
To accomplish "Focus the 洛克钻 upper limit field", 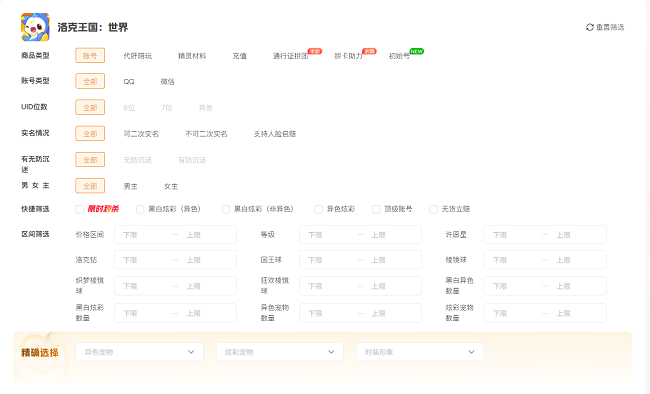I will point(207,260).
